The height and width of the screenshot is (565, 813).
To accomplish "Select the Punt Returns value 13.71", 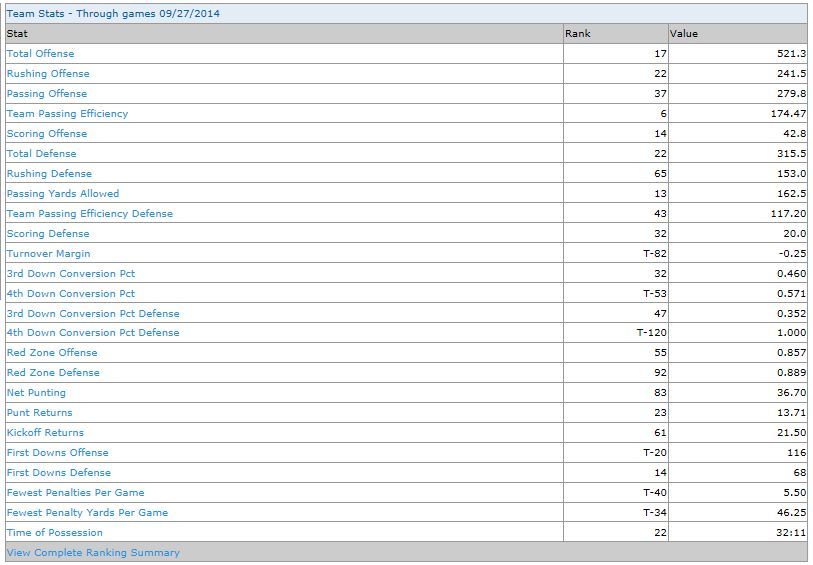I will pyautogui.click(x=791, y=413).
